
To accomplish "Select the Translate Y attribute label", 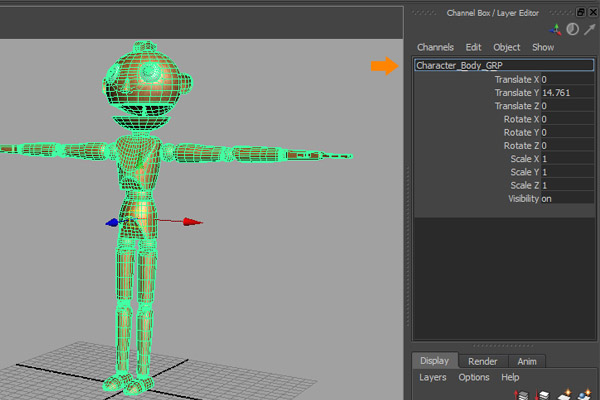I will (x=516, y=93).
